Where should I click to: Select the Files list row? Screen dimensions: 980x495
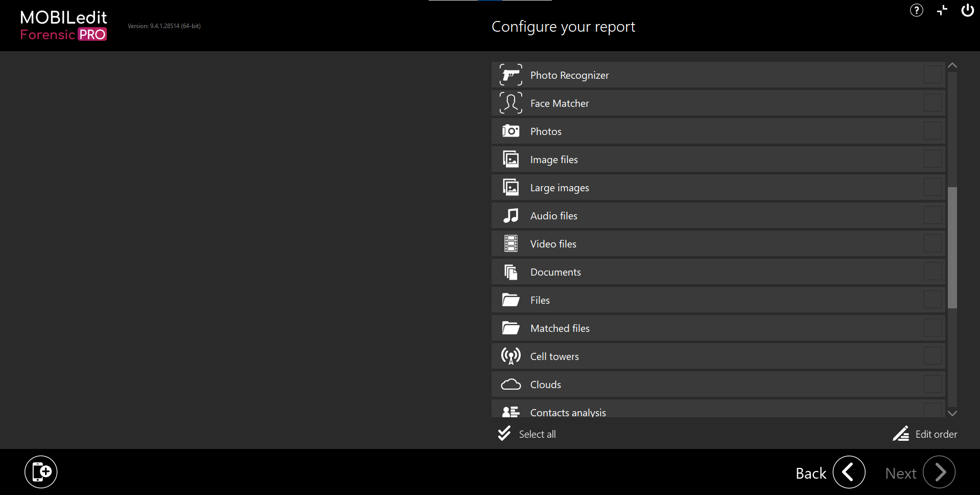click(x=715, y=300)
